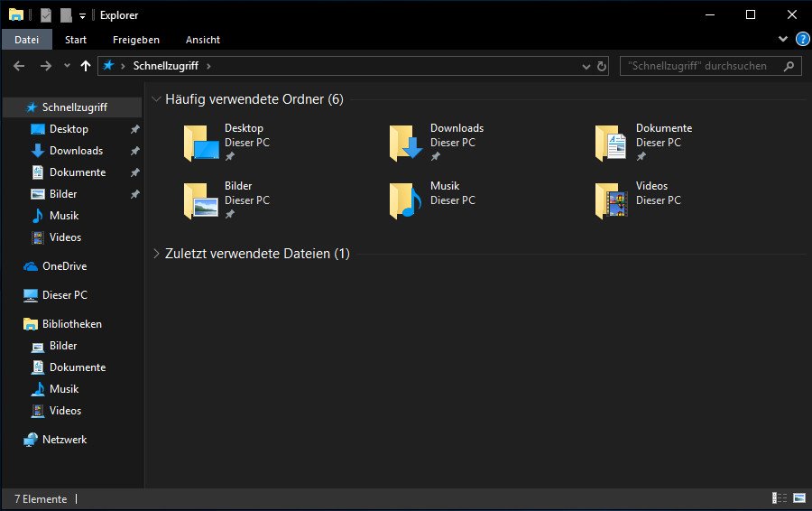
Task: Click pin icon next to sidebar Downloads
Action: [x=134, y=151]
